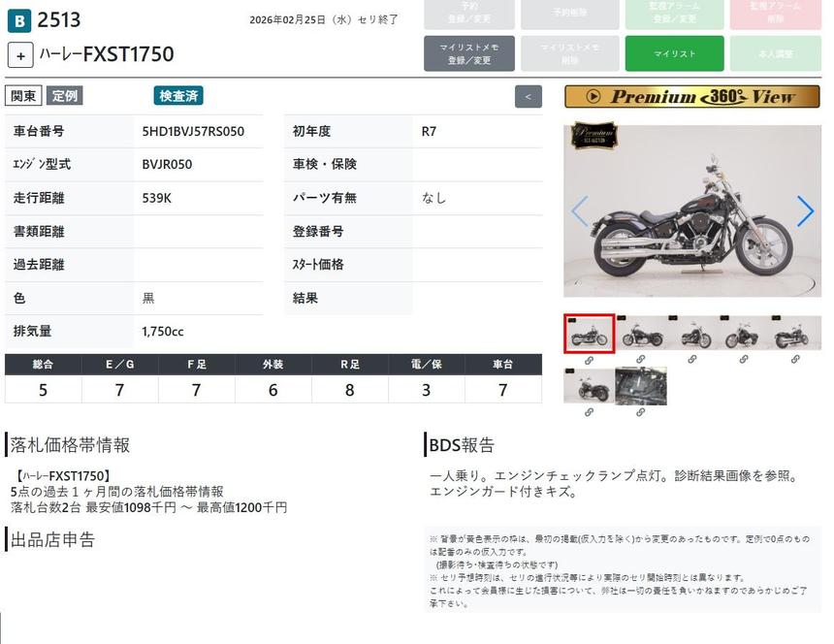This screenshot has height=644, width=834.
Task: Click link icon under the first thumbnail
Action: pyautogui.click(x=589, y=360)
